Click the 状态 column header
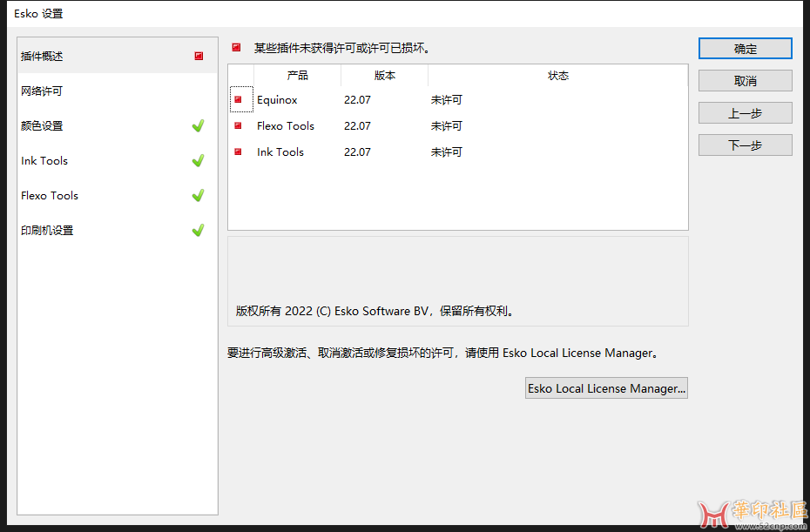 (558, 76)
